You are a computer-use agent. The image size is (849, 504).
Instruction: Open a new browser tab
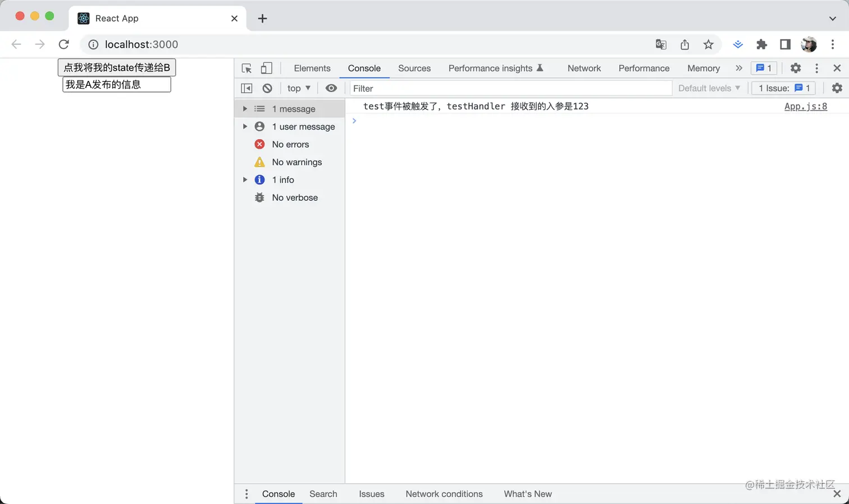(262, 19)
